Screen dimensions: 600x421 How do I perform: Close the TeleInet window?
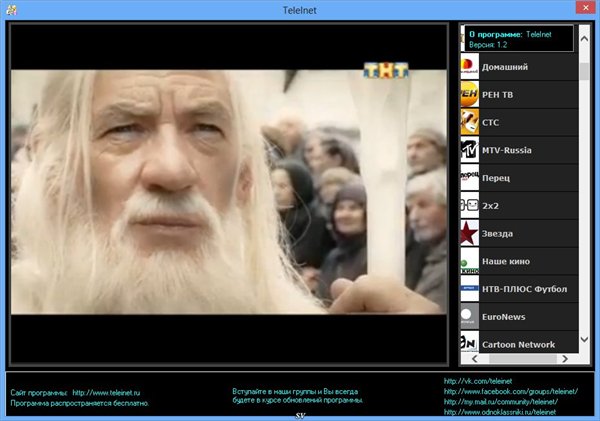tap(585, 8)
